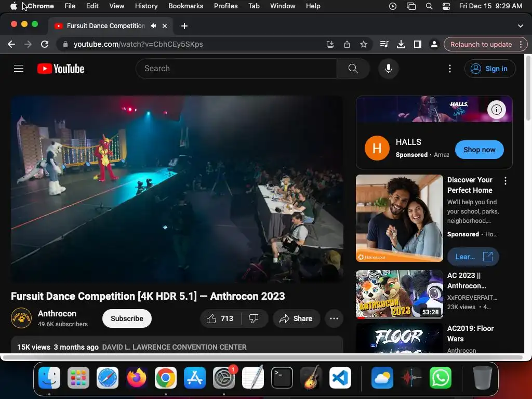Open Visual Studio Code from Dock
This screenshot has height=399, width=532.
(340, 378)
